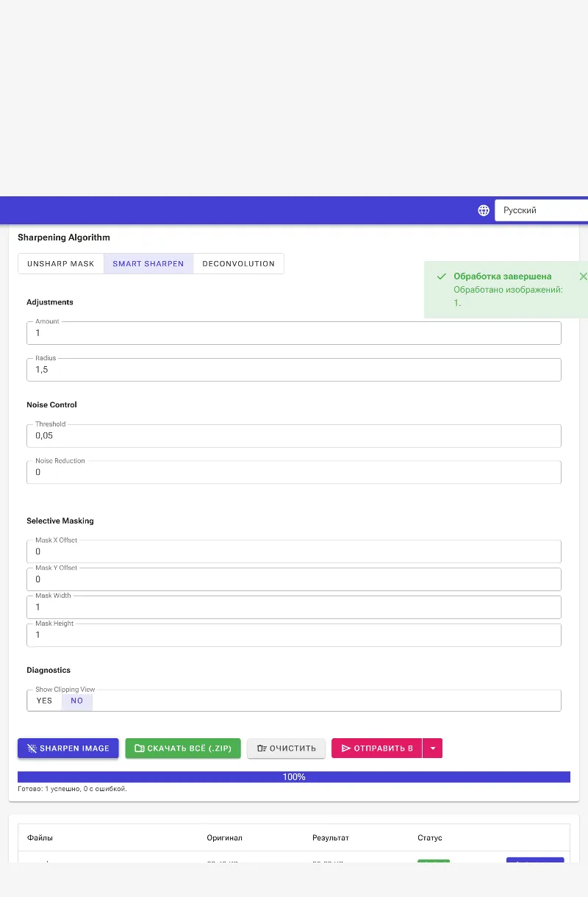The height and width of the screenshot is (897, 588).
Task: Click the Результат column header
Action: pos(331,837)
